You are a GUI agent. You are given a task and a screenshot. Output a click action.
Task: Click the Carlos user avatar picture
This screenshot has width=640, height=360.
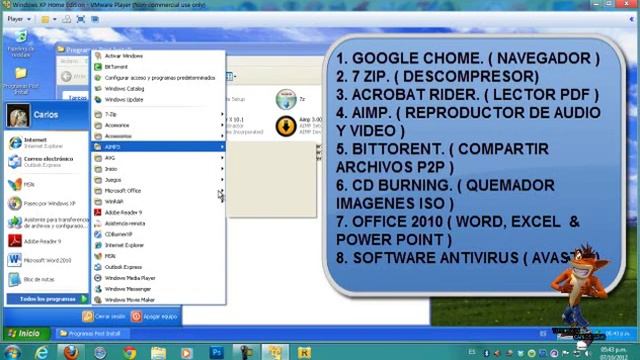point(18,115)
